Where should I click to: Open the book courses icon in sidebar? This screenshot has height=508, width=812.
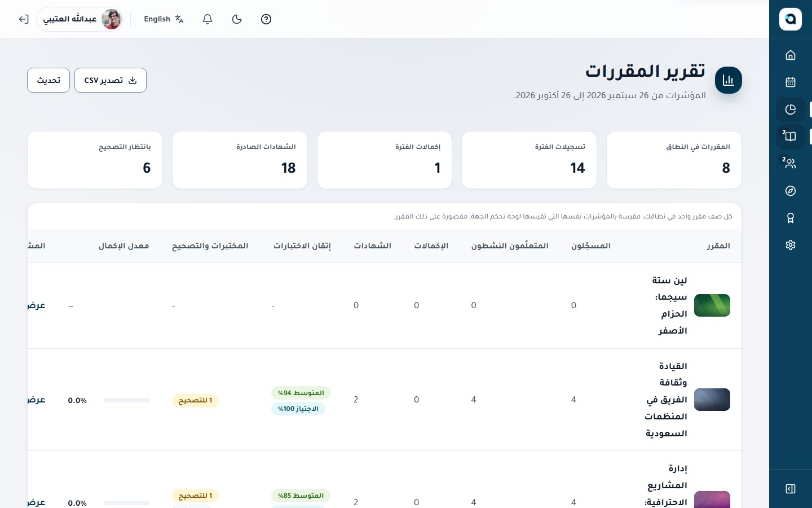tap(791, 136)
